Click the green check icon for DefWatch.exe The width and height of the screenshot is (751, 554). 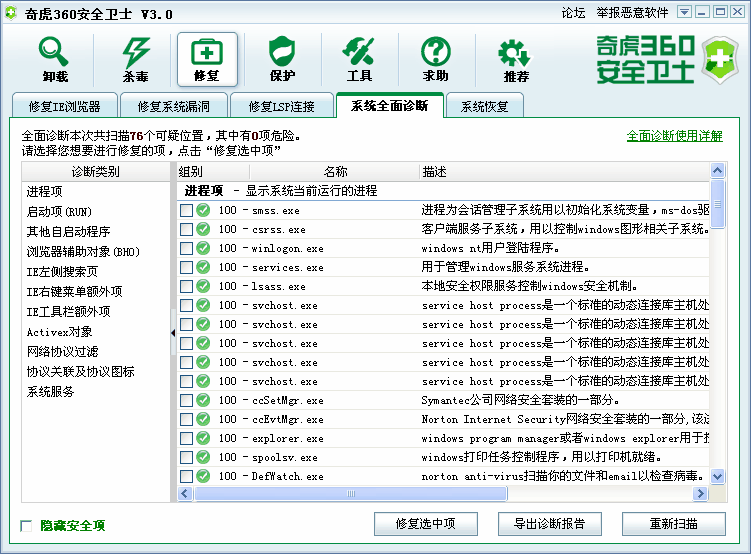pyautogui.click(x=203, y=476)
